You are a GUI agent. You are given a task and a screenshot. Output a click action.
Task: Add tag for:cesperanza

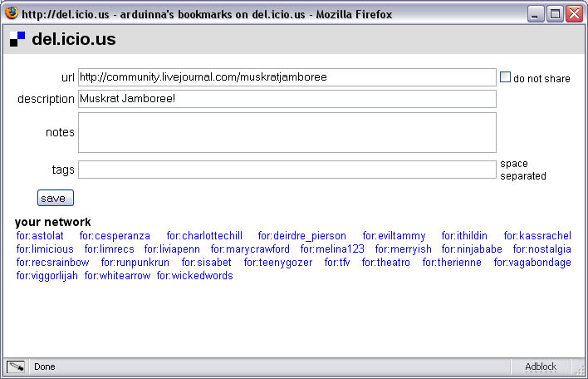tap(115, 236)
